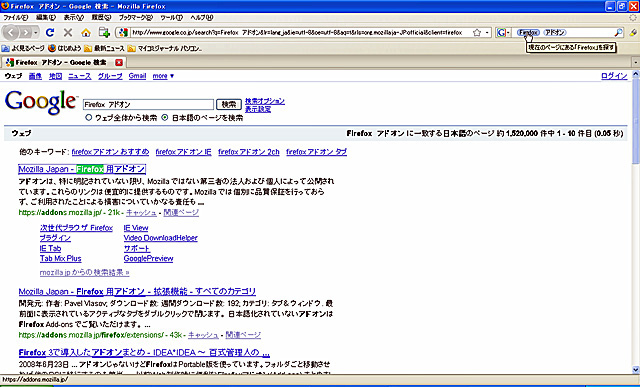Click the site favicon in the address bar
The width and height of the screenshot is (640, 387).
coord(124,33)
